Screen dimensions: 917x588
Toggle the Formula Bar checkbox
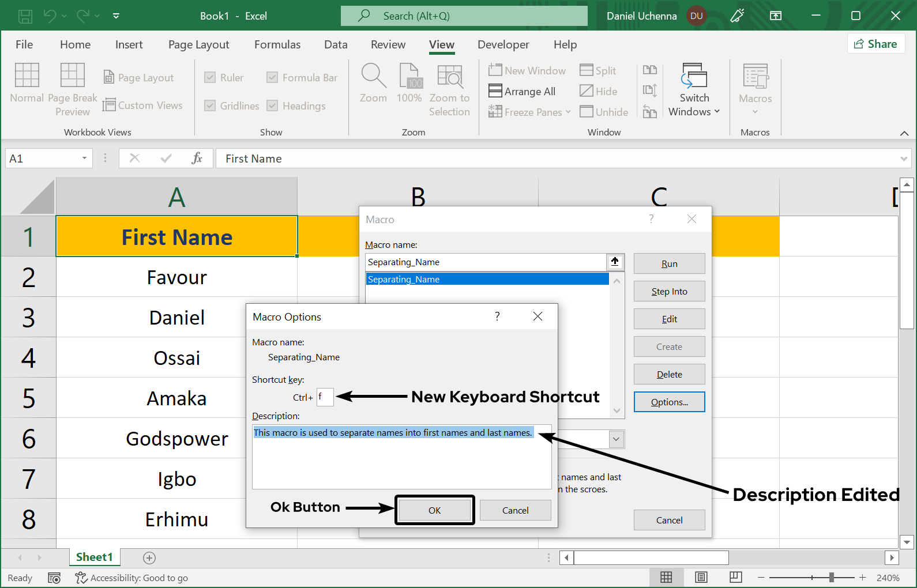[272, 77]
